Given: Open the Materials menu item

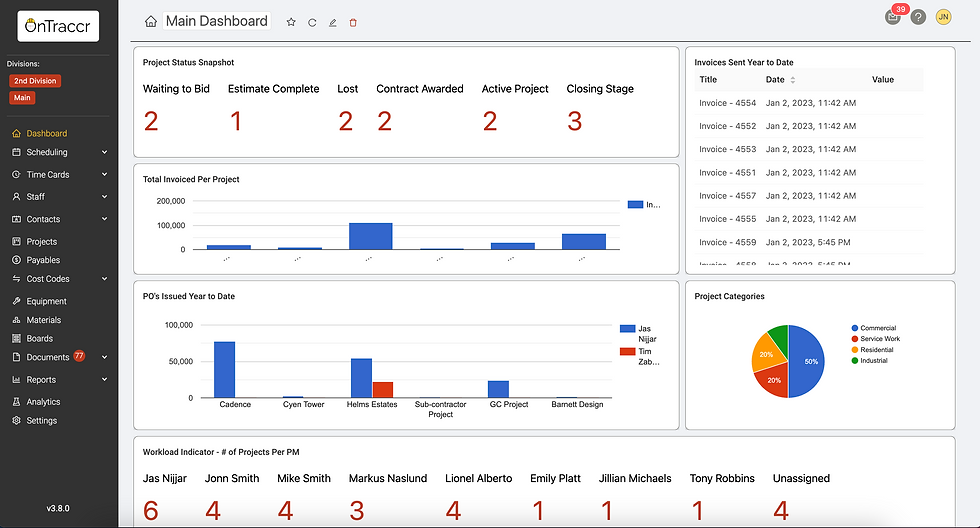Looking at the screenshot, I should 44,320.
